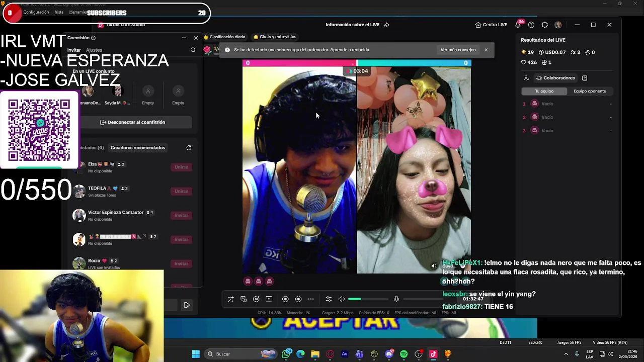Click the exit arrow icon near the webcam
This screenshot has height=362, width=644.
coord(187,305)
